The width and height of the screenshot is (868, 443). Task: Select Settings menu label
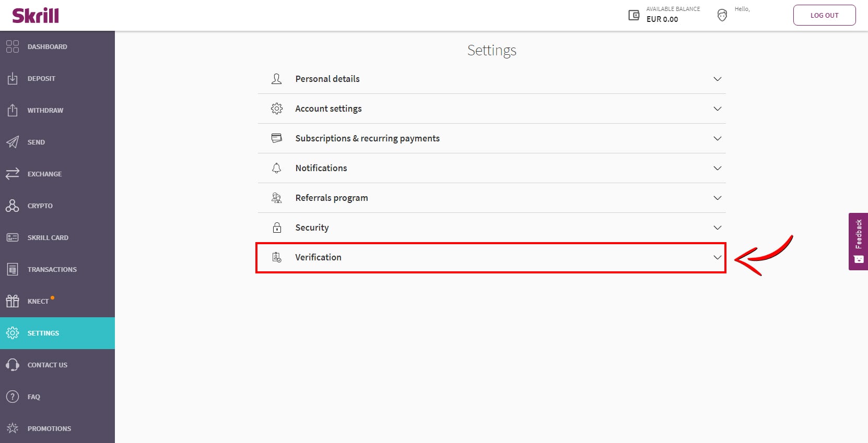point(43,333)
